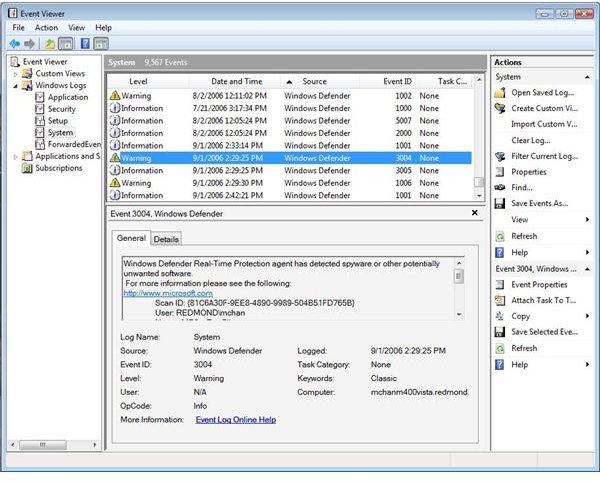This screenshot has height=482, width=600.
Task: Collapse the Windows Logs tree node
Action: point(15,86)
